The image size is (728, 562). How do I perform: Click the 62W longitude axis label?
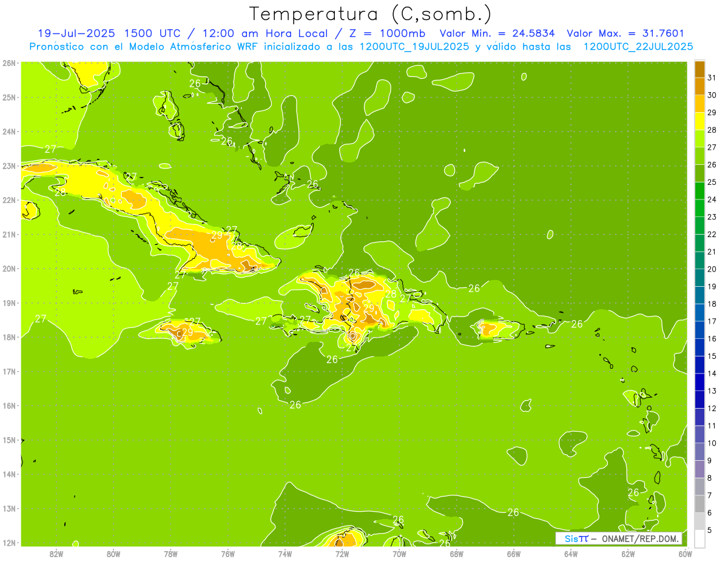click(x=628, y=554)
